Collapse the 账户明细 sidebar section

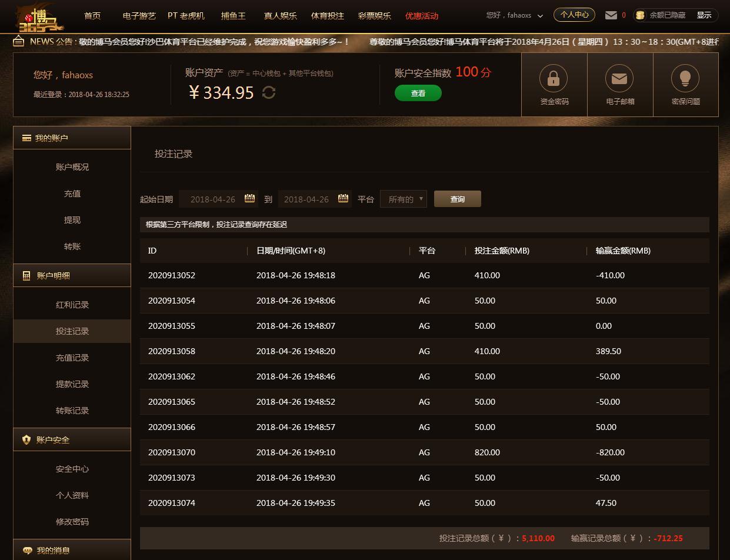point(72,275)
